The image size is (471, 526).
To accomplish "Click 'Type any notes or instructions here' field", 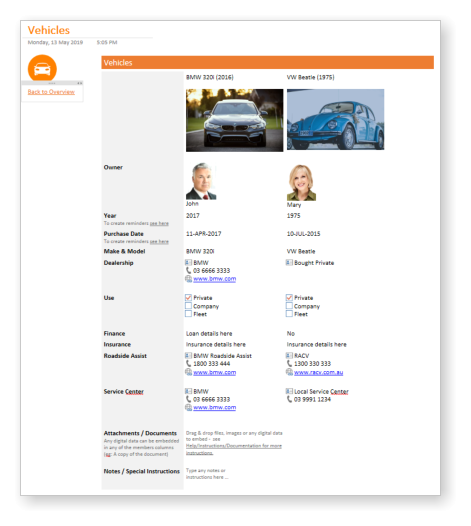I will [207, 474].
